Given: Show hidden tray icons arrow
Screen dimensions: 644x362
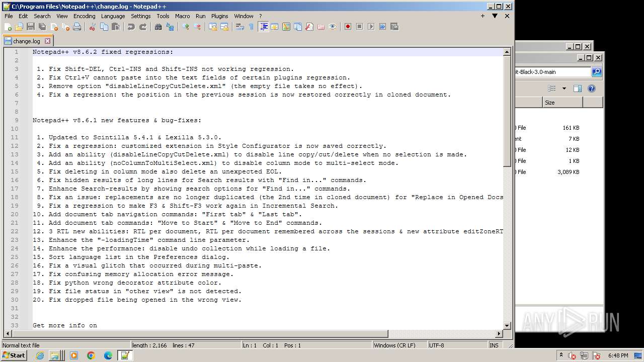Looking at the screenshot, I should click(561, 355).
